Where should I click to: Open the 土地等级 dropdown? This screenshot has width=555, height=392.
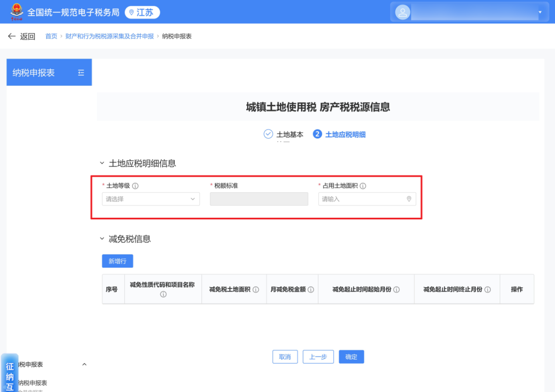point(151,199)
